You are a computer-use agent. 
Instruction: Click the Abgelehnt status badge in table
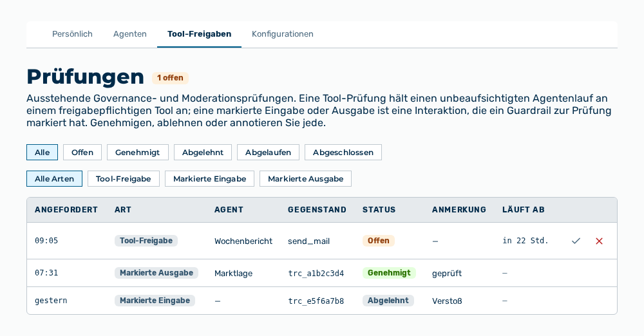tap(388, 301)
